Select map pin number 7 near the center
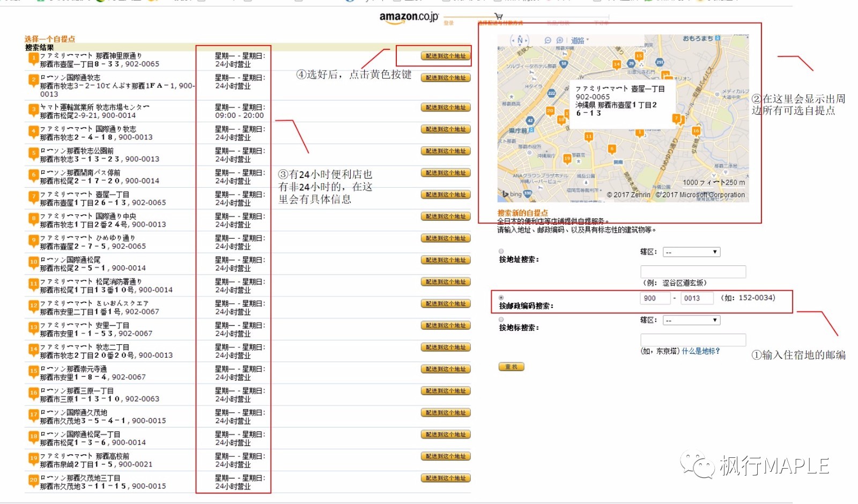This screenshot has width=858, height=504. pos(677,118)
